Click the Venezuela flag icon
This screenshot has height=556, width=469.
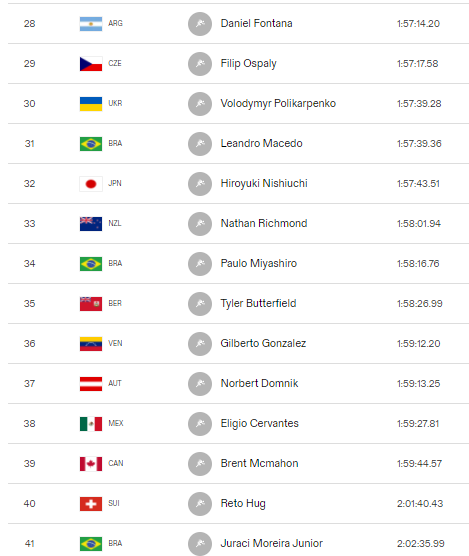click(x=91, y=344)
